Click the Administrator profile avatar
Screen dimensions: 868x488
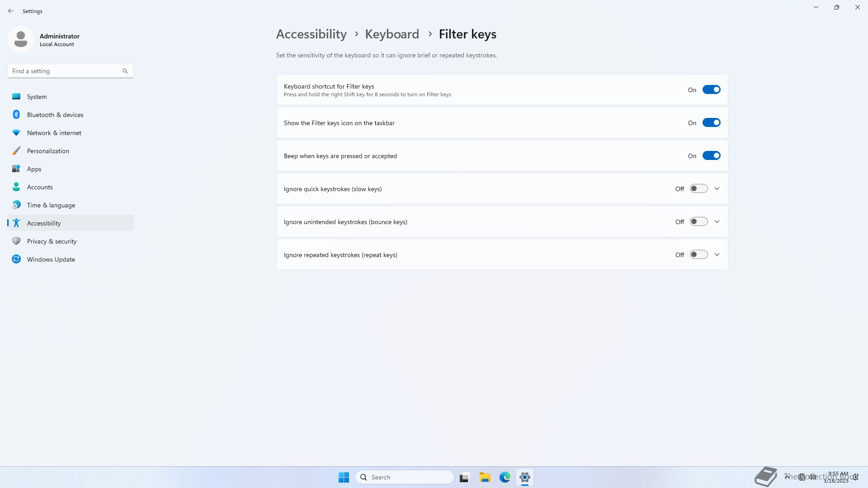21,39
